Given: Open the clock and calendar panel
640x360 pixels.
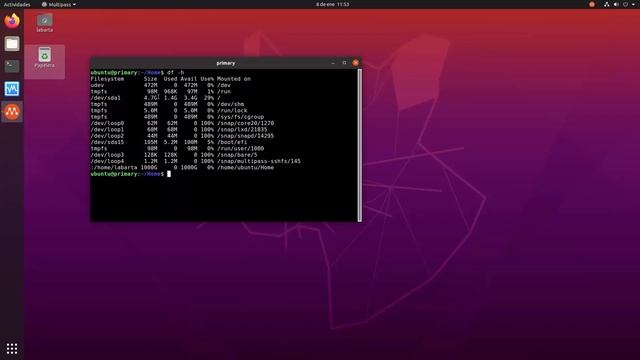Looking at the screenshot, I should [x=332, y=4].
